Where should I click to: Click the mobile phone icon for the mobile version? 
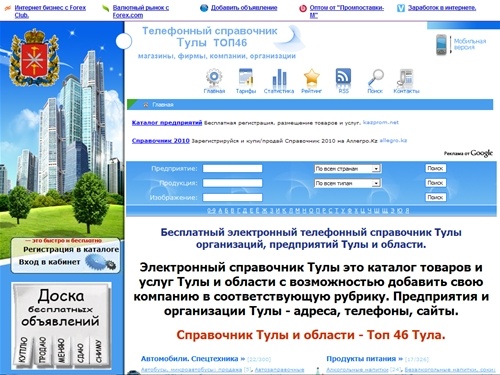[441, 45]
